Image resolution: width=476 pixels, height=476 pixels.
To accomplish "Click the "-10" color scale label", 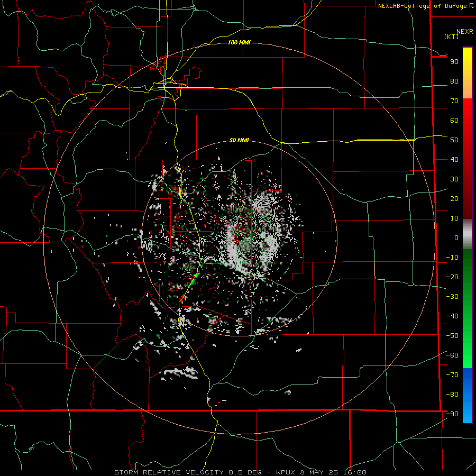I will click(x=452, y=258).
